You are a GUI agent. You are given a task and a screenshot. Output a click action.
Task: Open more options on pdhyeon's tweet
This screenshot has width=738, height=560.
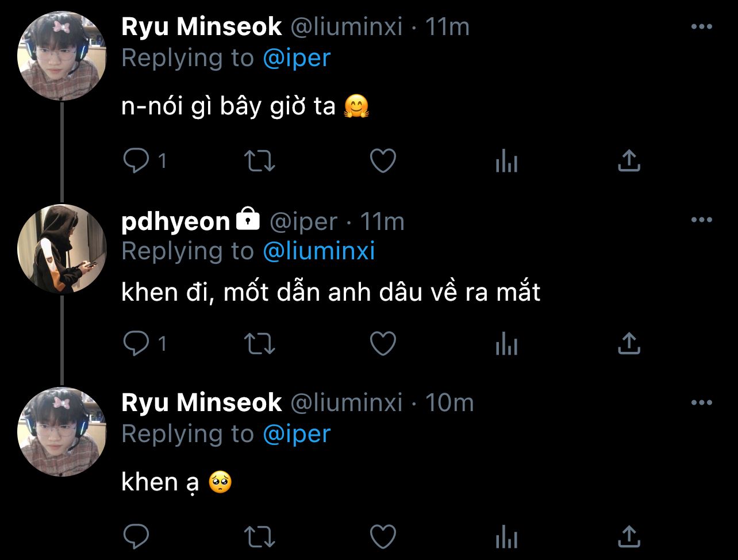tap(701, 220)
